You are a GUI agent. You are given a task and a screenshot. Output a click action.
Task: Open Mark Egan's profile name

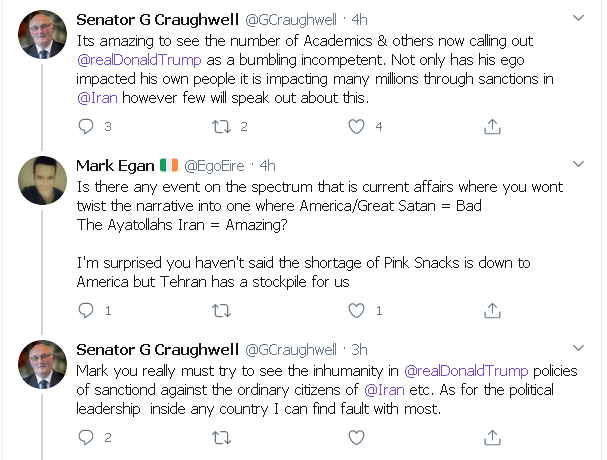tap(115, 165)
